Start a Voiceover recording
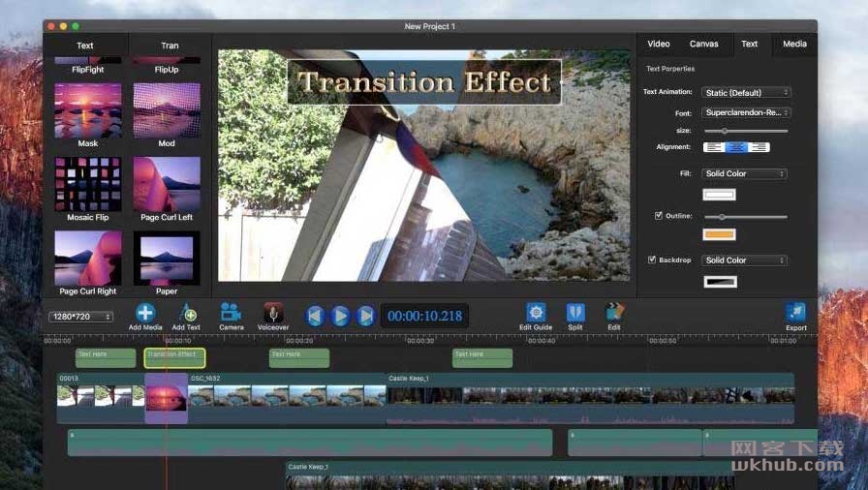Image resolution: width=868 pixels, height=490 pixels. coord(273,313)
